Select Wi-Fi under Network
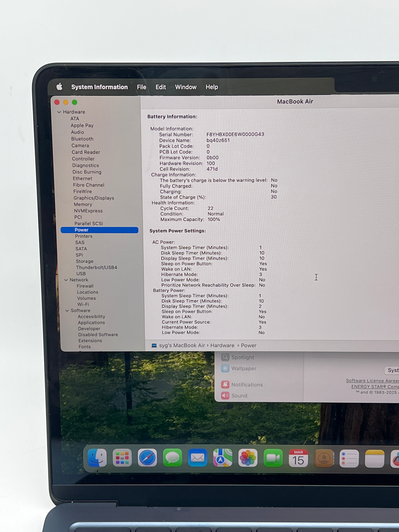 pos(83,304)
